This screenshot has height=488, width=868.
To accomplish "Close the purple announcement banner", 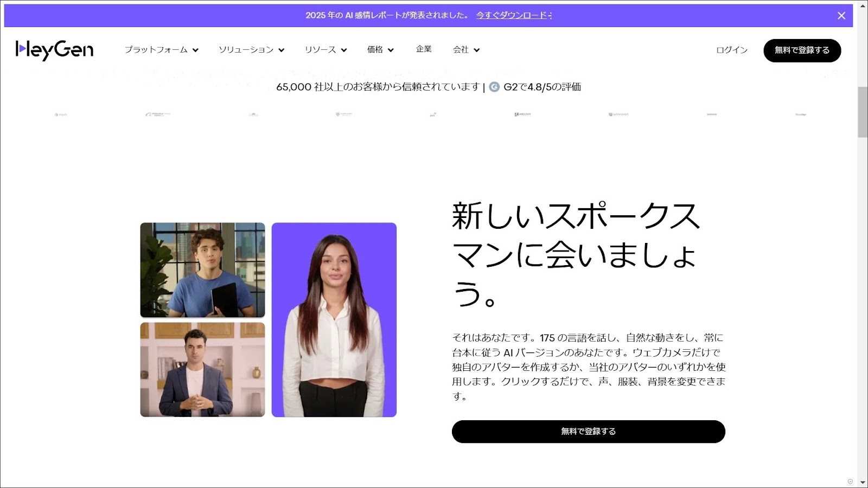I will (x=841, y=16).
